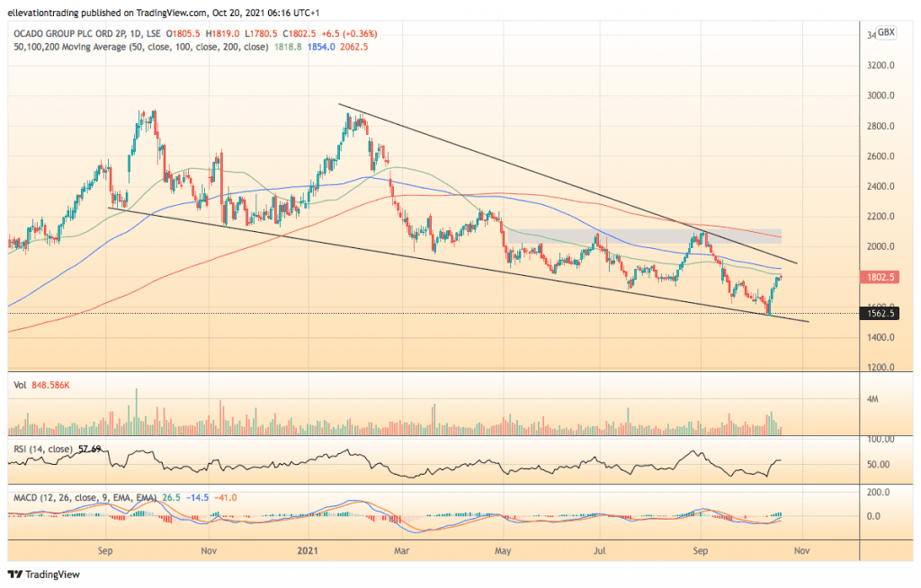Click the 200-day MA value 2062.5
The width and height of the screenshot is (921, 588).
(353, 47)
